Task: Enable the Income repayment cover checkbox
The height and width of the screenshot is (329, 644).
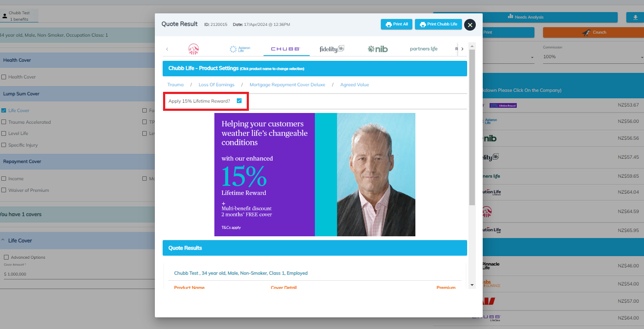Action: 4,179
